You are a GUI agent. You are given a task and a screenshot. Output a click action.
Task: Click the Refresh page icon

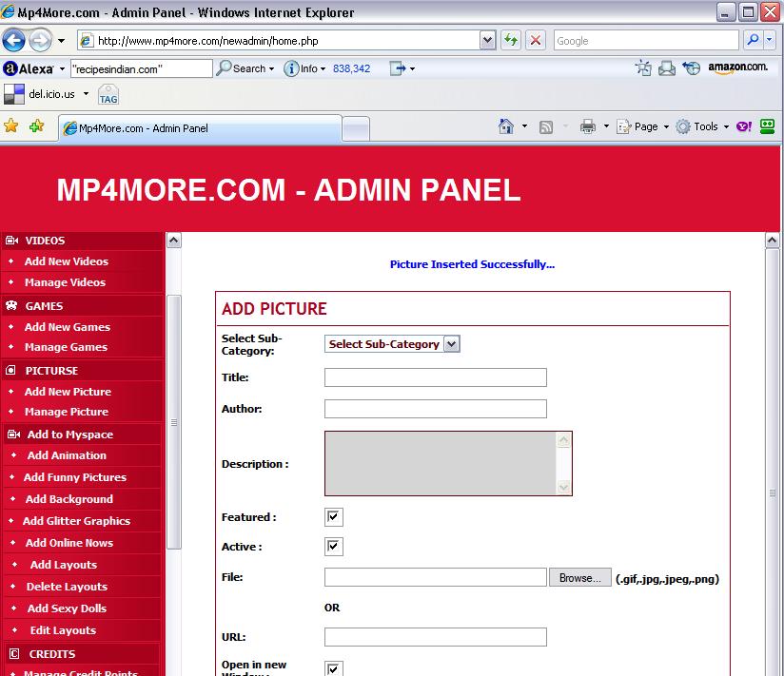pyautogui.click(x=511, y=40)
